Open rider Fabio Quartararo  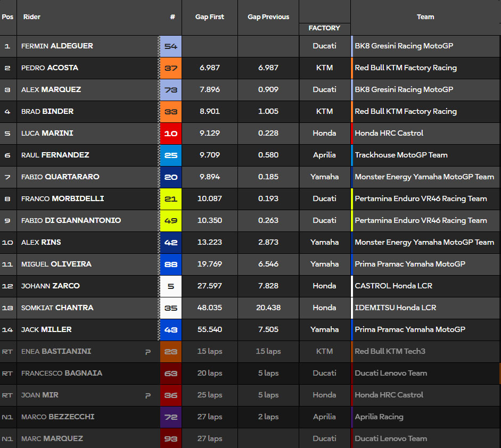click(60, 177)
